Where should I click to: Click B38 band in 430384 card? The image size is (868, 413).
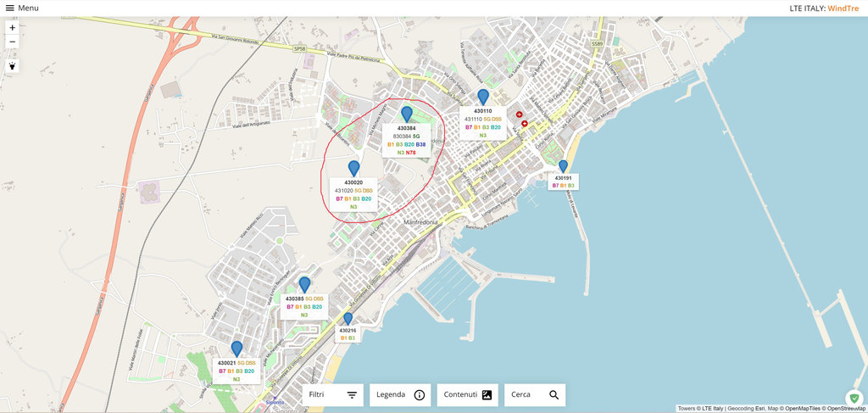click(420, 144)
